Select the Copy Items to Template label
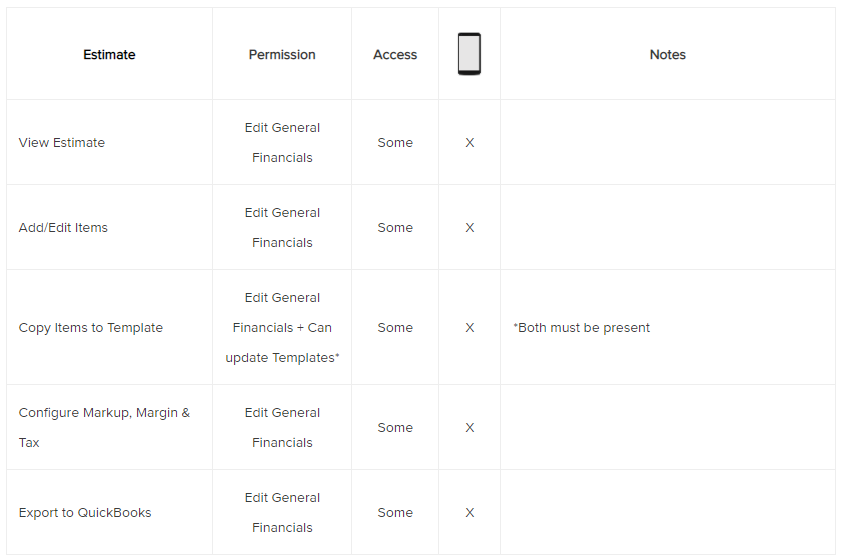This screenshot has width=842, height=560. click(x=91, y=328)
